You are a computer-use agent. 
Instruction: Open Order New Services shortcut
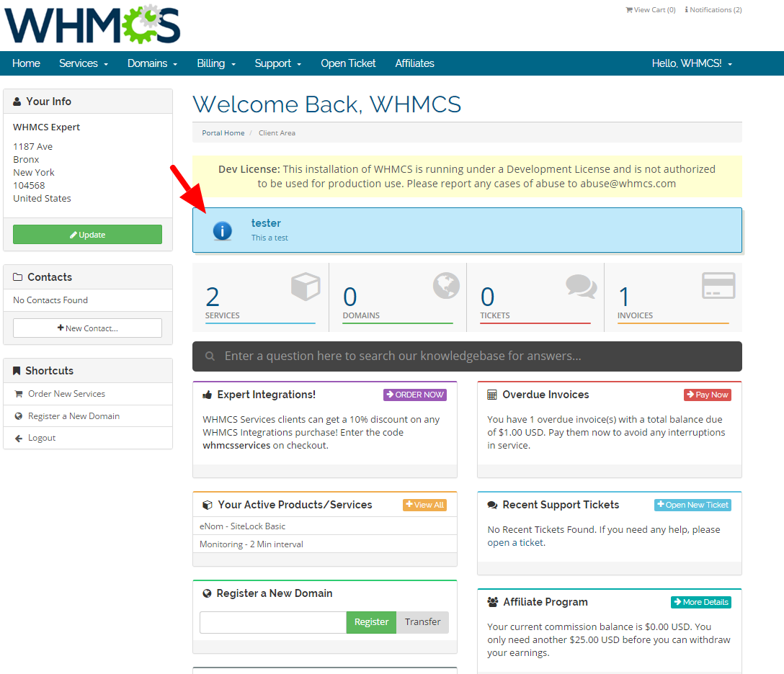pyautogui.click(x=66, y=394)
